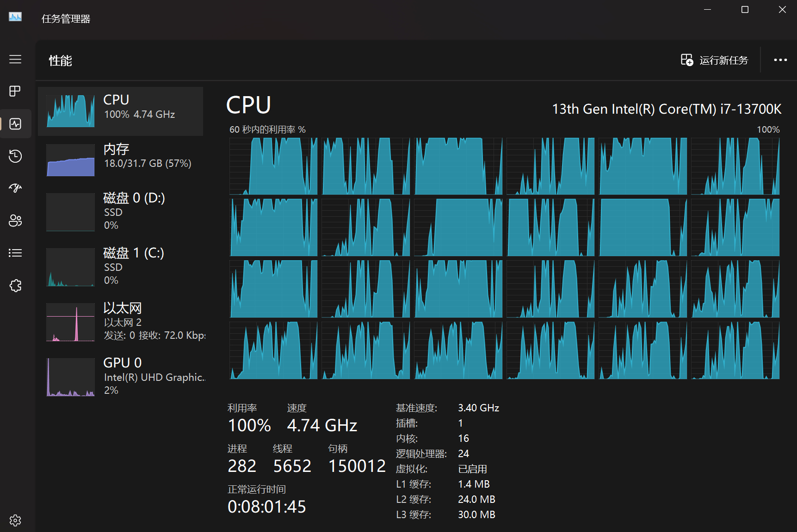Click the 磁盘 1 (C:) mini graph thumbnail
The width and height of the screenshot is (797, 532).
(x=70, y=267)
